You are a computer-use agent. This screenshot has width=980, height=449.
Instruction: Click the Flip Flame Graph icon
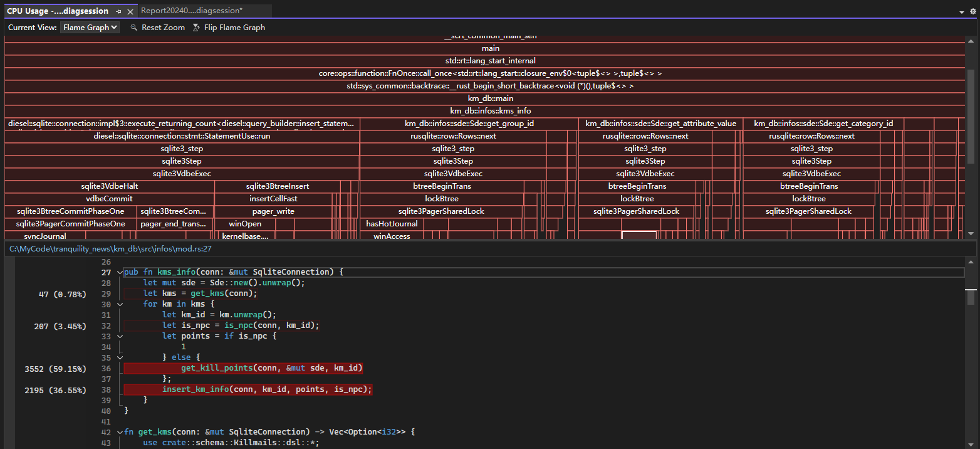click(196, 28)
